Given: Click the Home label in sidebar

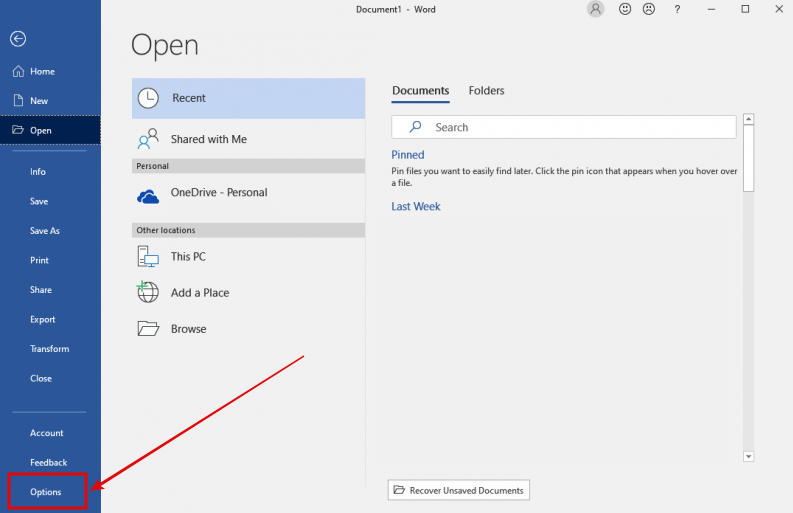Looking at the screenshot, I should pyautogui.click(x=42, y=71).
